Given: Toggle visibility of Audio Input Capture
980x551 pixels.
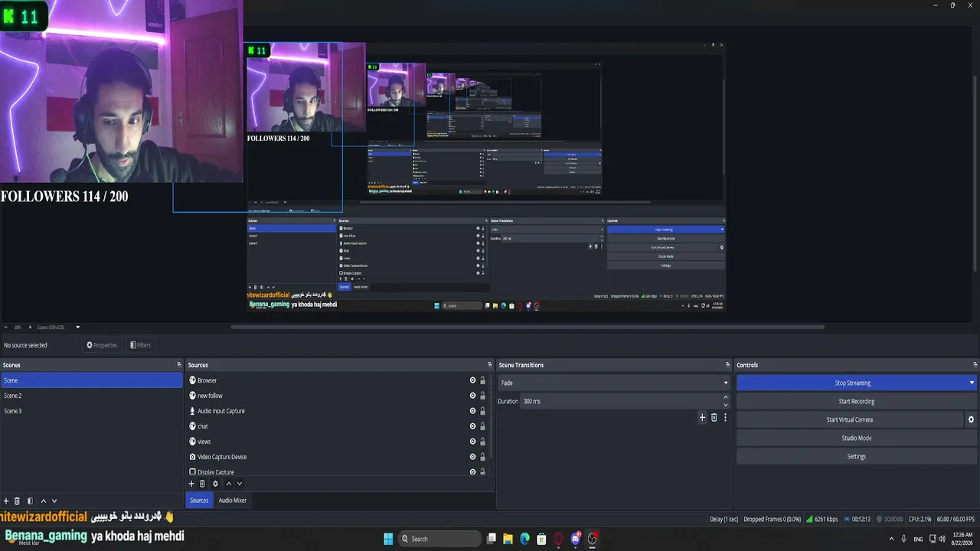Looking at the screenshot, I should click(472, 411).
